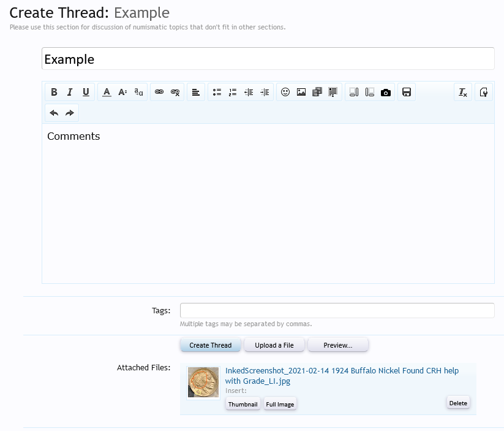Click the unlink icon
504x431 pixels.
[x=175, y=92]
